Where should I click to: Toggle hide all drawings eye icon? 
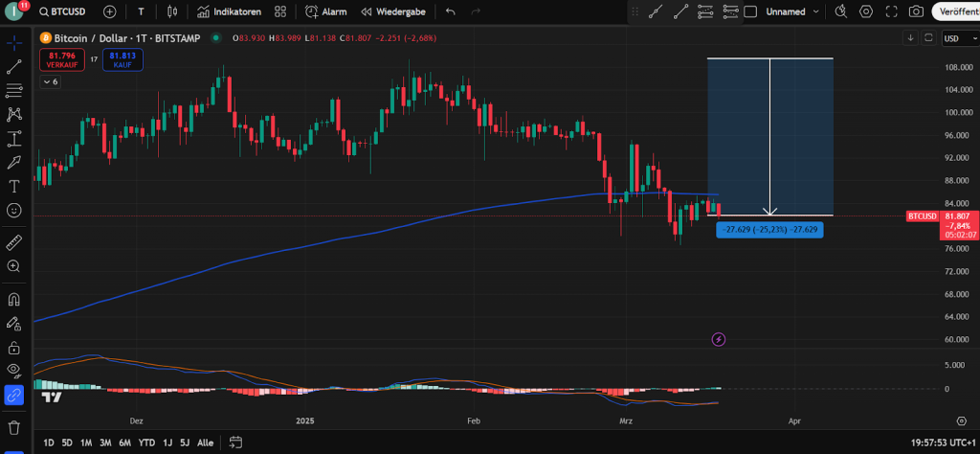14,370
